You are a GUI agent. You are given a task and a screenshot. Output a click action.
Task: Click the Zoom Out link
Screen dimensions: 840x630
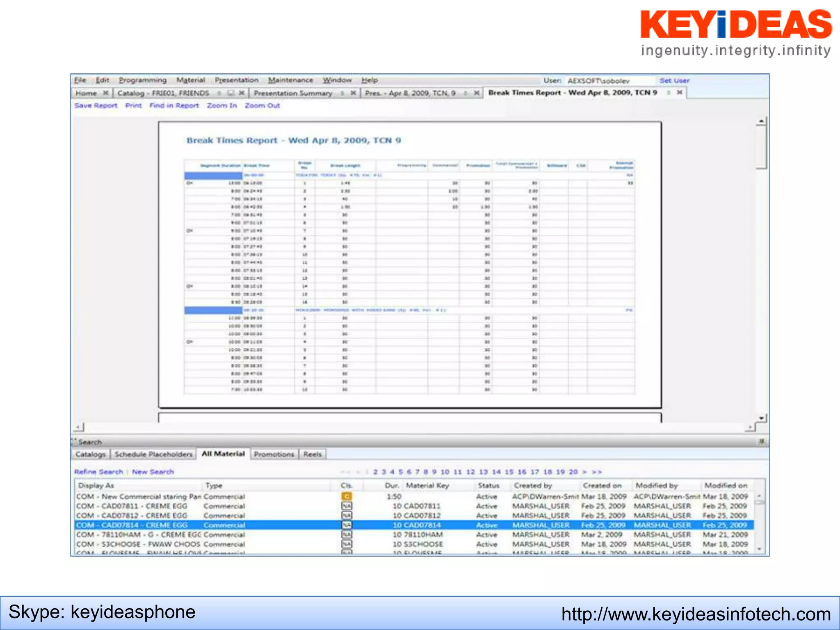[262, 105]
